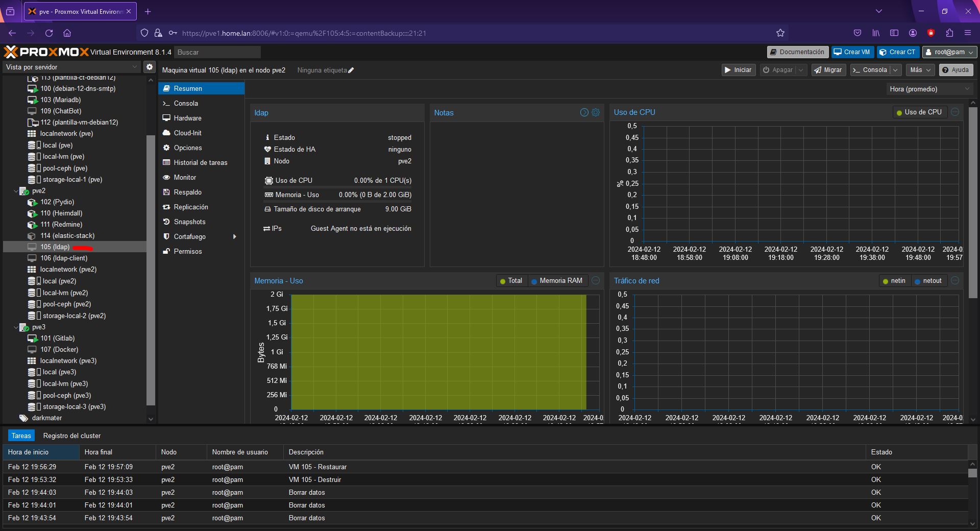This screenshot has width=980, height=531.
Task: Select VM 101 (Gitlab)
Action: point(57,338)
